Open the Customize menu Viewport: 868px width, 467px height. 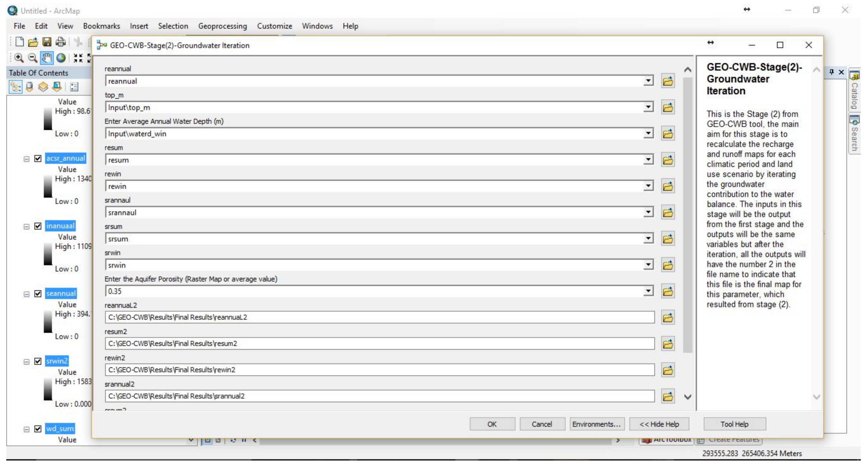point(274,26)
